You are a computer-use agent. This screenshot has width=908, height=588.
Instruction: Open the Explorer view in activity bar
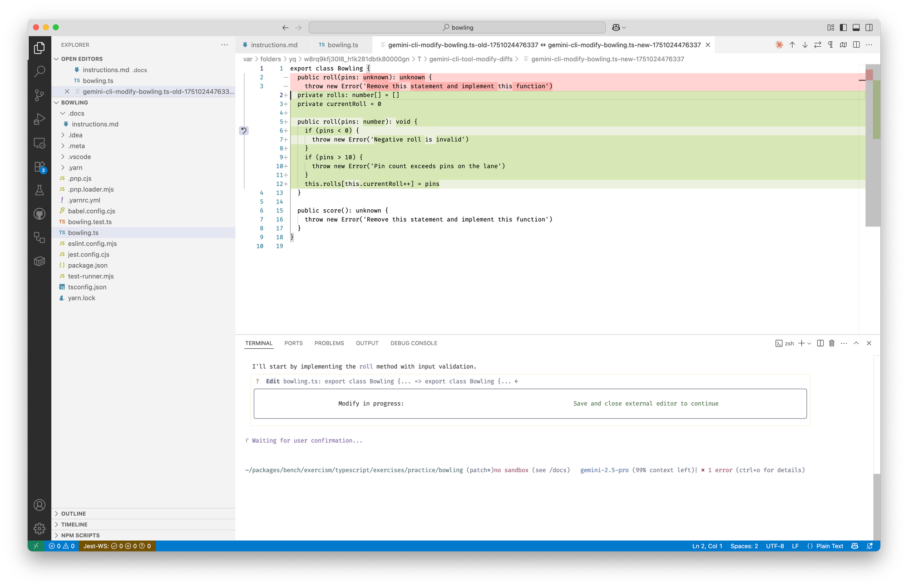tap(39, 48)
